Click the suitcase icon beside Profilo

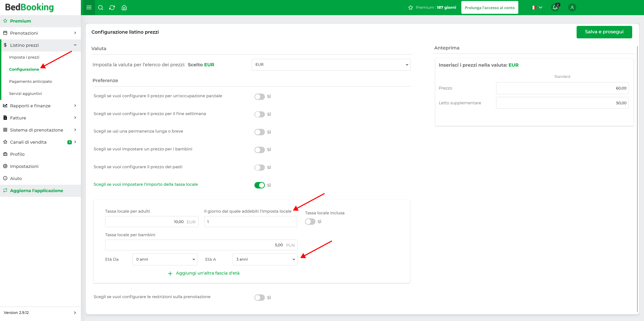click(5, 154)
